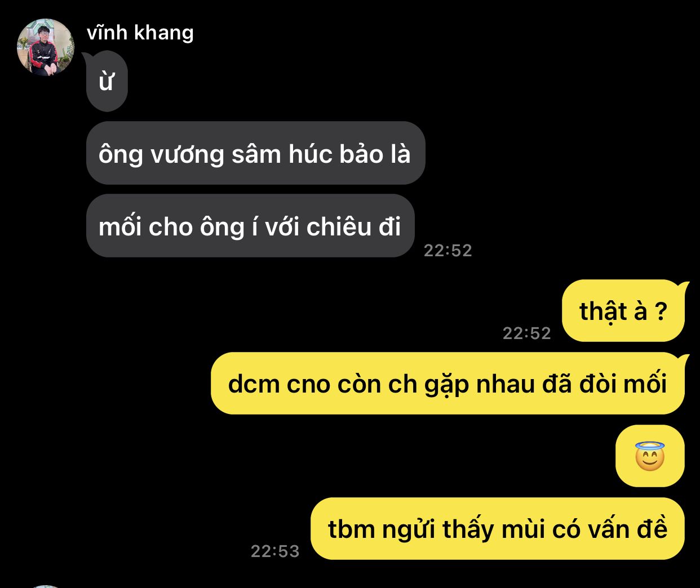Tap the 22:53 timestamp
The image size is (700, 588).
click(275, 551)
